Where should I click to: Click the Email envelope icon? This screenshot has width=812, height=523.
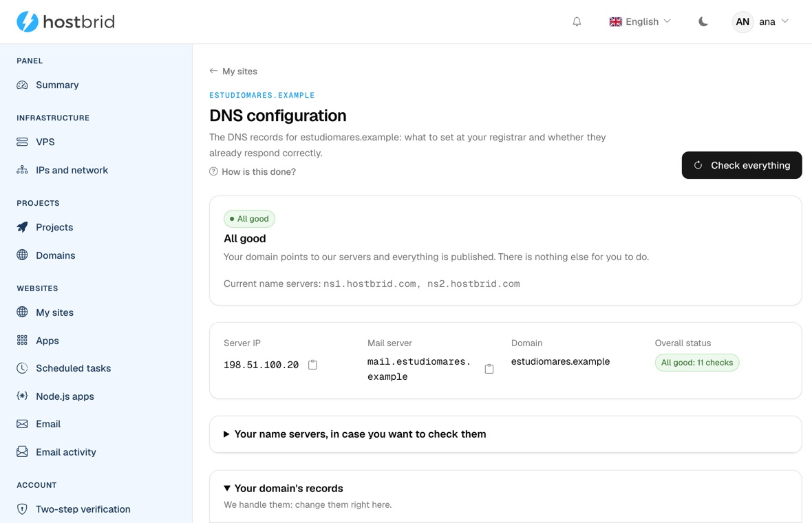click(22, 424)
